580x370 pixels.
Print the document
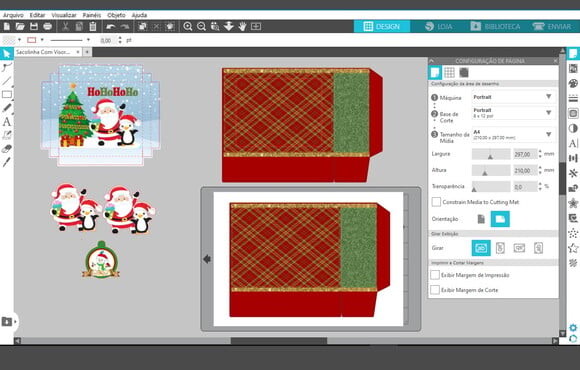pyautogui.click(x=47, y=26)
